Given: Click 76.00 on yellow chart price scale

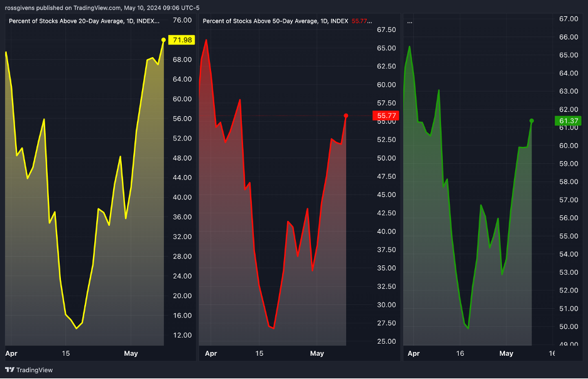Looking at the screenshot, I should [x=182, y=20].
